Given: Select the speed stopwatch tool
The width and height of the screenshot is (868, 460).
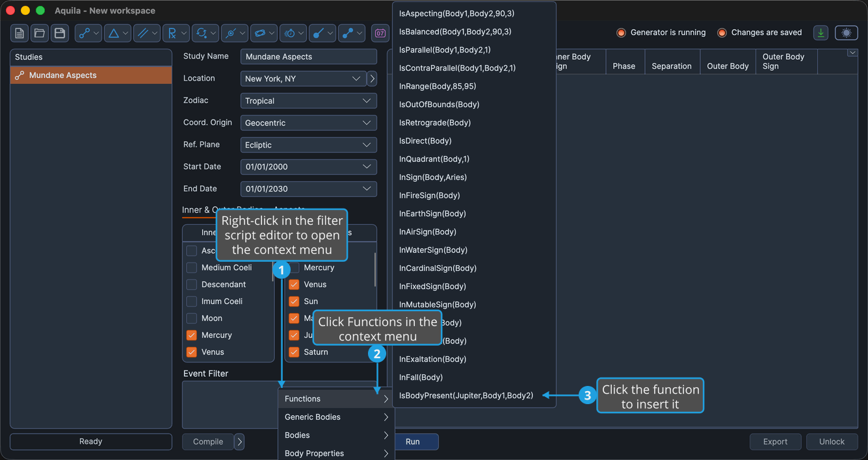Looking at the screenshot, I should click(293, 33).
